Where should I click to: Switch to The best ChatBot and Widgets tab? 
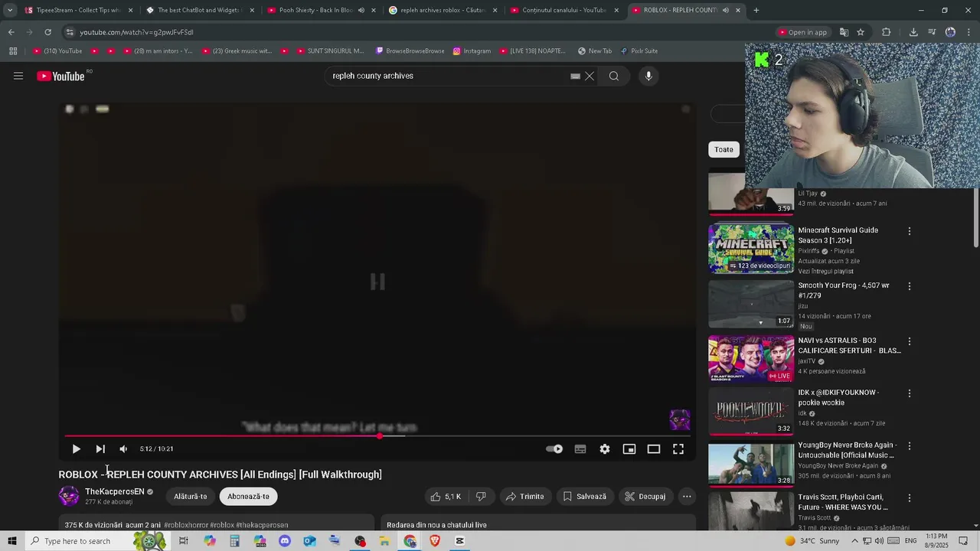[x=200, y=10]
